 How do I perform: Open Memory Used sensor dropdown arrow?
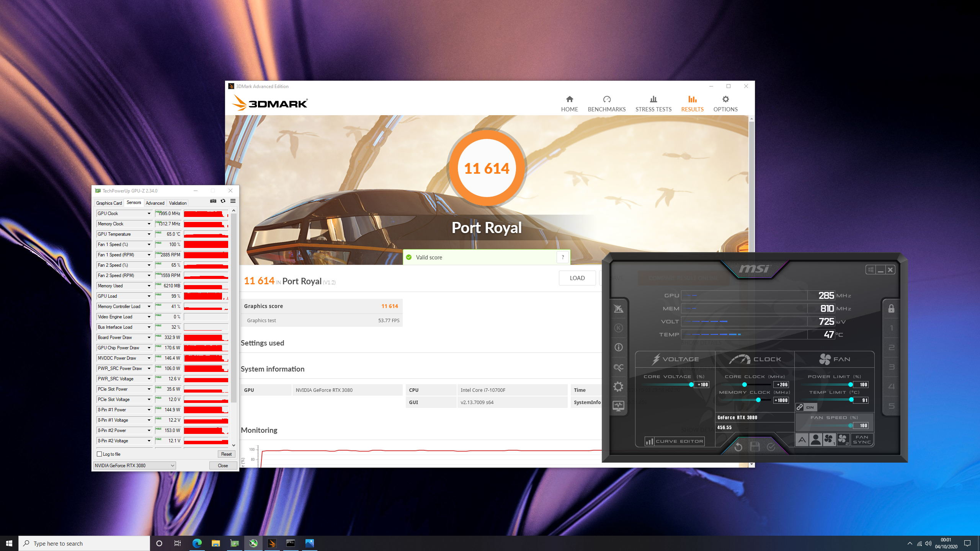149,286
